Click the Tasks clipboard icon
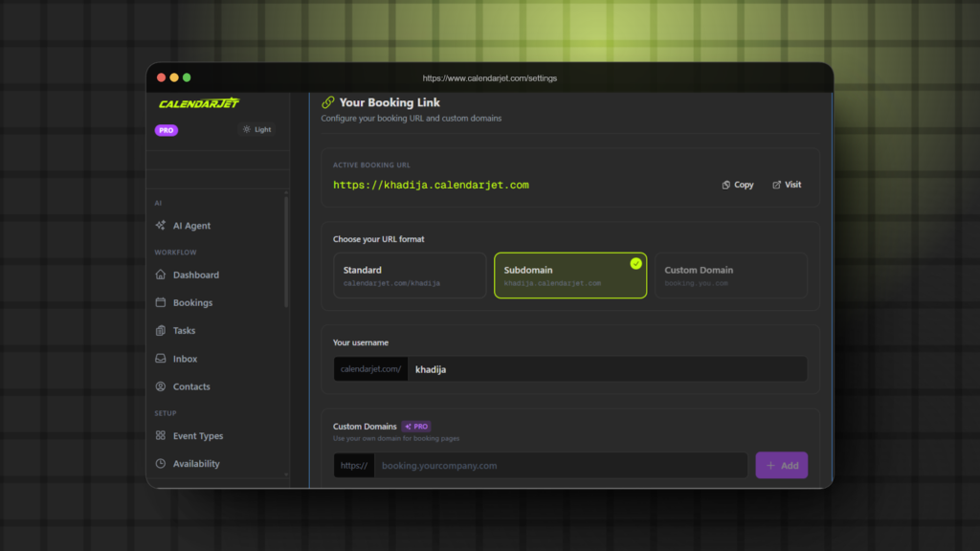This screenshot has height=551, width=980. pyautogui.click(x=161, y=331)
